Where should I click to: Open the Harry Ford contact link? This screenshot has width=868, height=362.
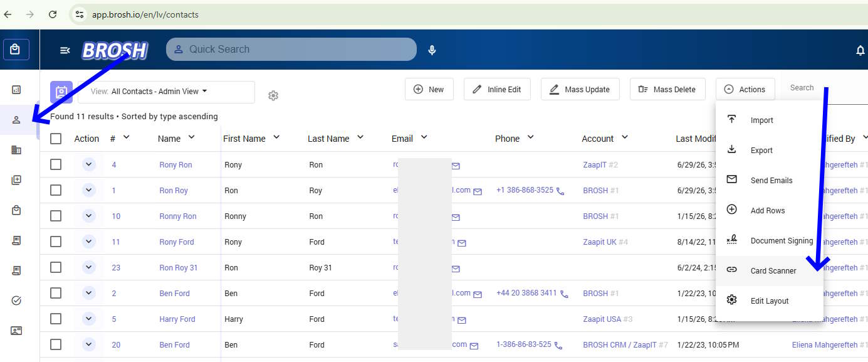pos(177,319)
